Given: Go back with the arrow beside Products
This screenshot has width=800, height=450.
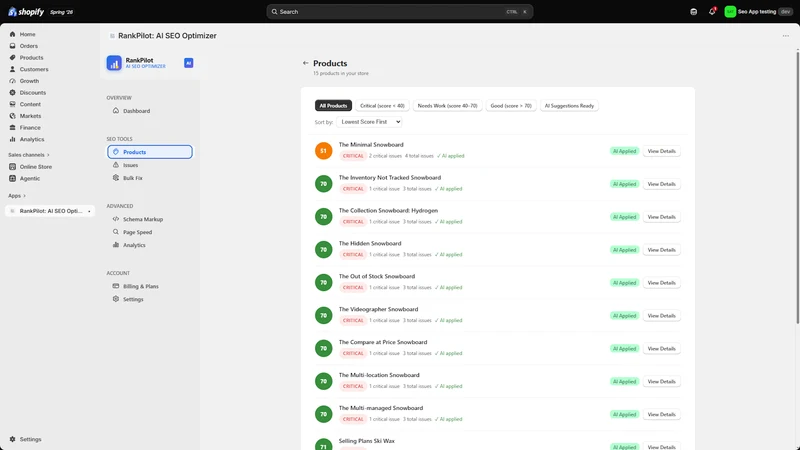Looking at the screenshot, I should click(305, 63).
